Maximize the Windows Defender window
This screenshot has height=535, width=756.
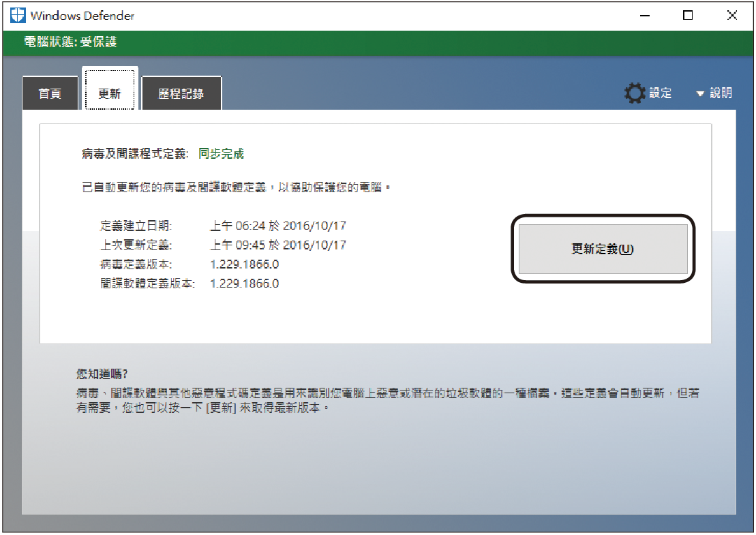[688, 16]
